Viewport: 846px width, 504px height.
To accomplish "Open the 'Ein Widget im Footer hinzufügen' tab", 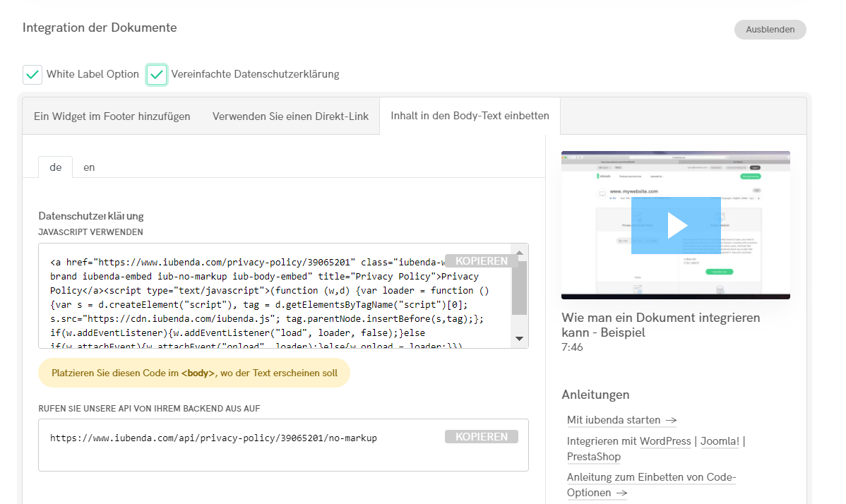I will pos(111,115).
